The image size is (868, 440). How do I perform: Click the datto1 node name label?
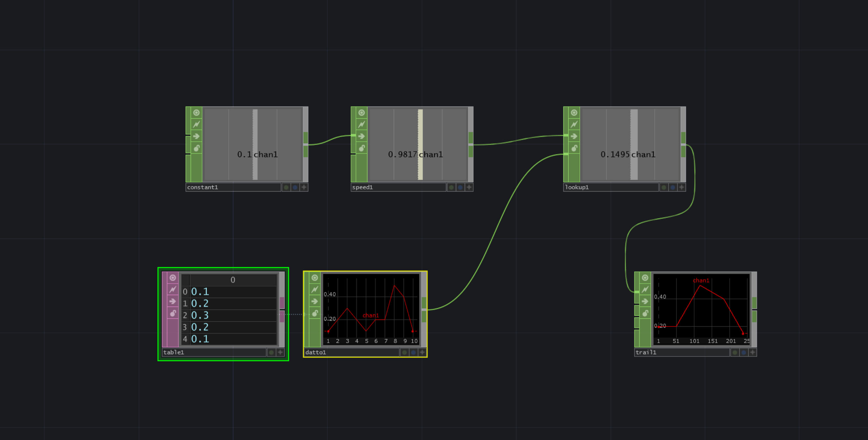point(351,352)
